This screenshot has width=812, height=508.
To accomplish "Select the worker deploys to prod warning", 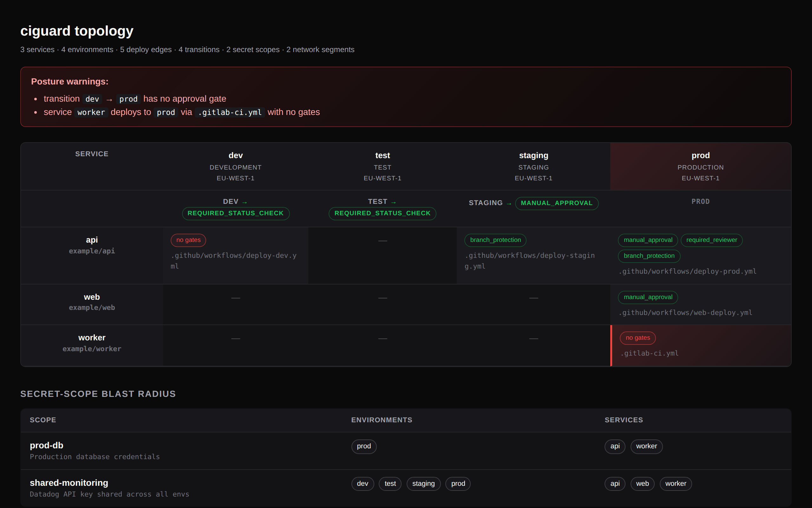I will 181,112.
